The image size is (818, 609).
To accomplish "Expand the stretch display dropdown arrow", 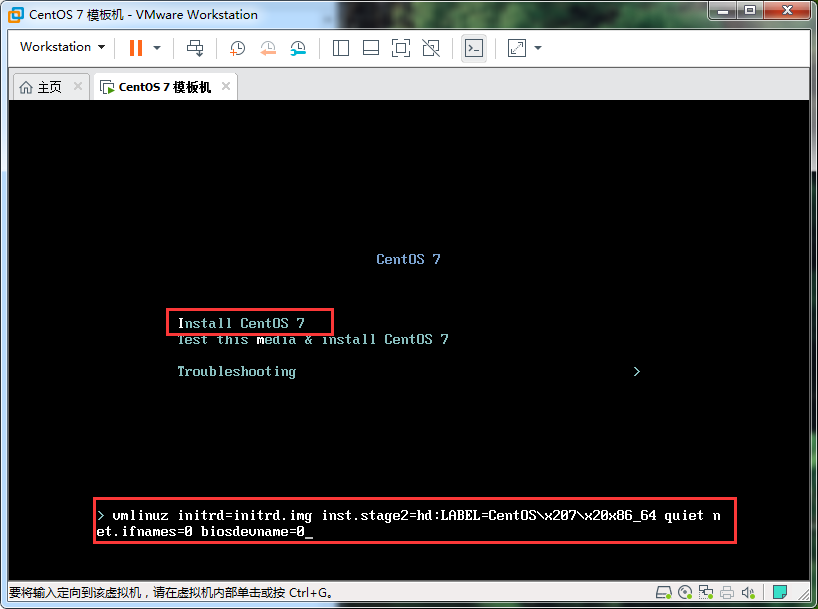I will (538, 48).
